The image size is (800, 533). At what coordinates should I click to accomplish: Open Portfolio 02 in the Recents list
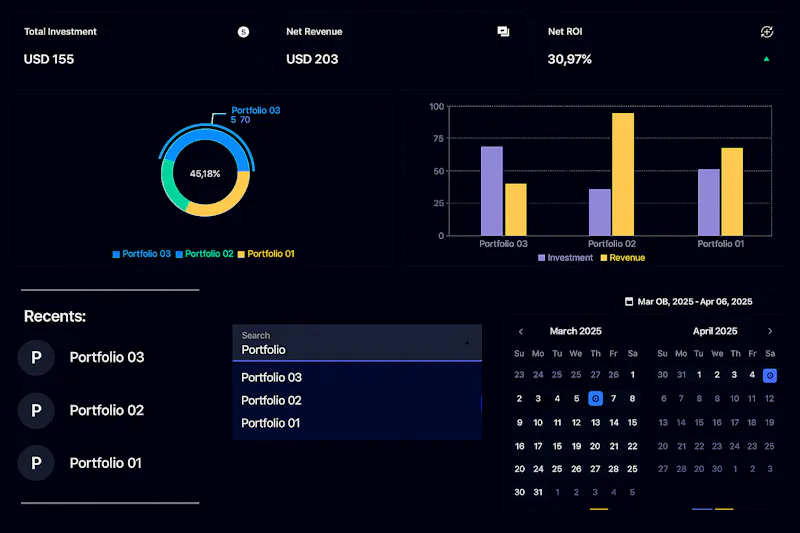click(107, 411)
